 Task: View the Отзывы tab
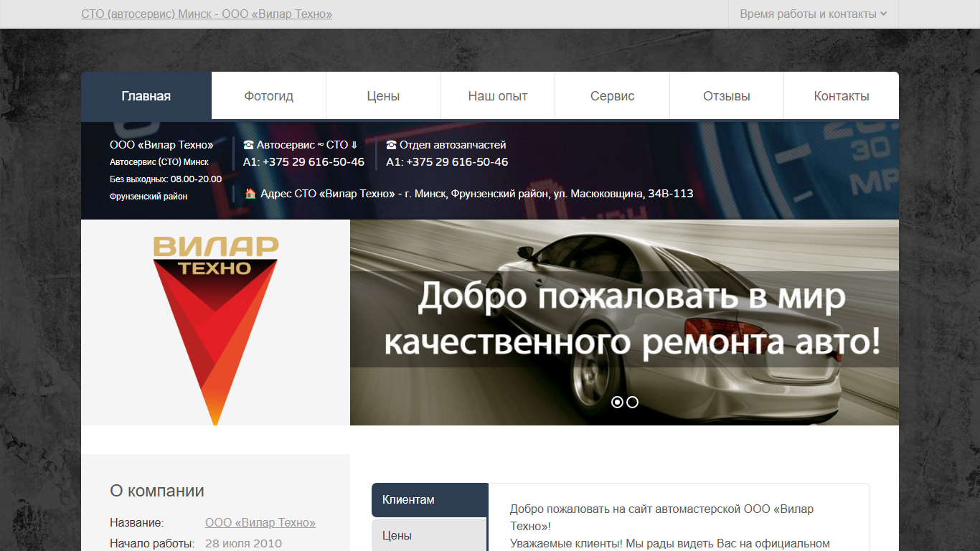727,95
